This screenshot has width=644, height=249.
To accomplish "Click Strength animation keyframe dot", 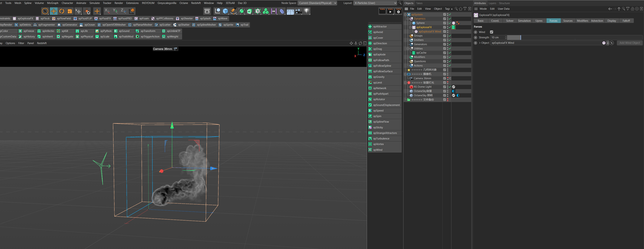I will [476, 37].
